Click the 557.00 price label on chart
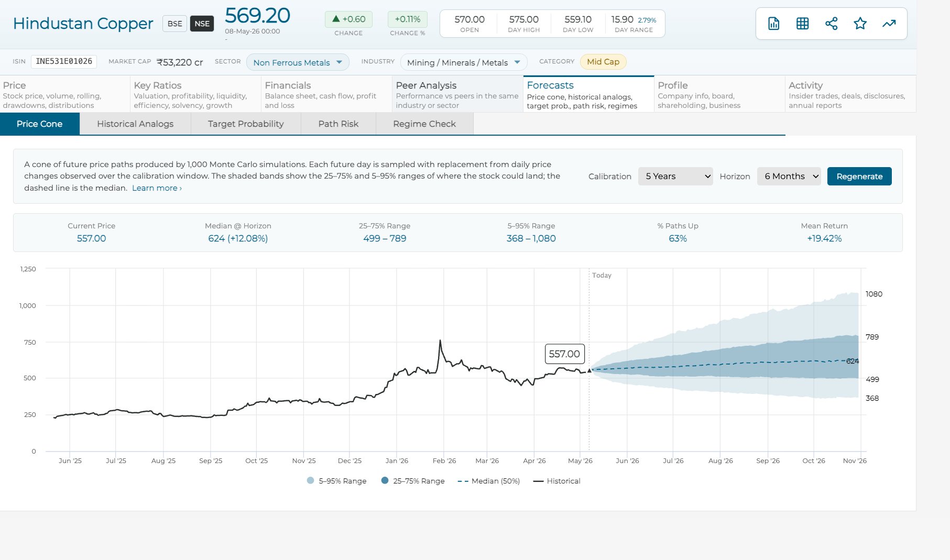Viewport: 950px width, 560px height. pos(564,354)
